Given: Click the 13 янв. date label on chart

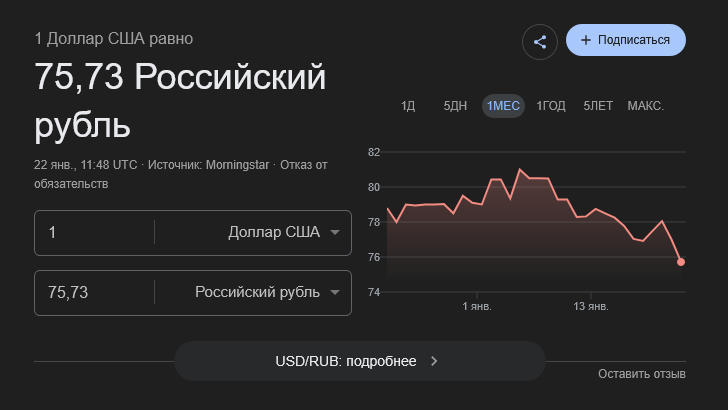Looking at the screenshot, I should point(590,306).
